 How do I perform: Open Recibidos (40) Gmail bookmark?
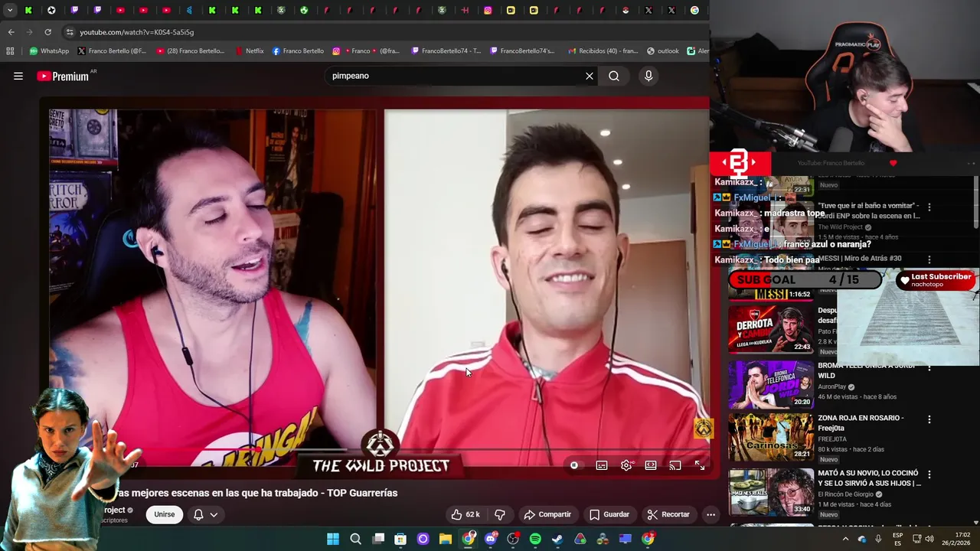[603, 51]
